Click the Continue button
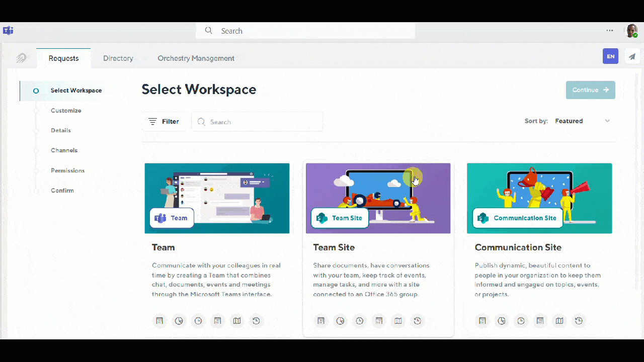This screenshot has width=644, height=362. pyautogui.click(x=590, y=90)
